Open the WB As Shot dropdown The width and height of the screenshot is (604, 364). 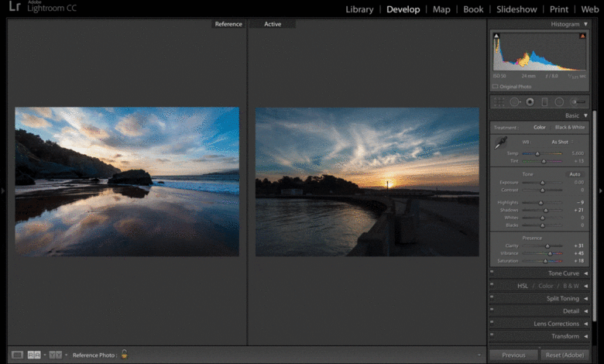point(560,143)
